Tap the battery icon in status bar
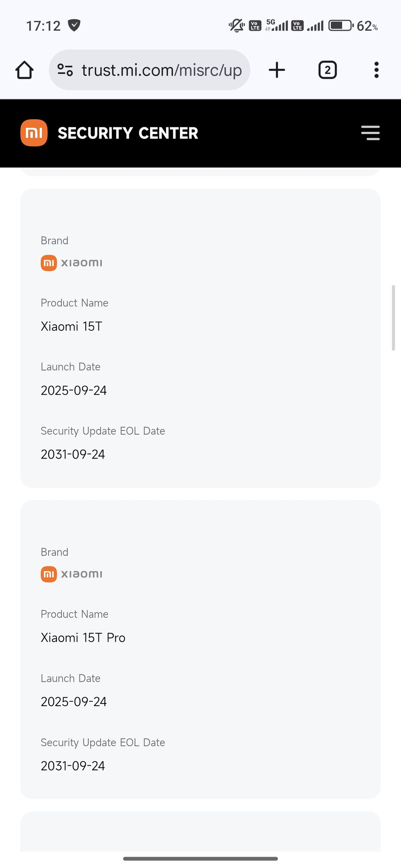 click(341, 26)
